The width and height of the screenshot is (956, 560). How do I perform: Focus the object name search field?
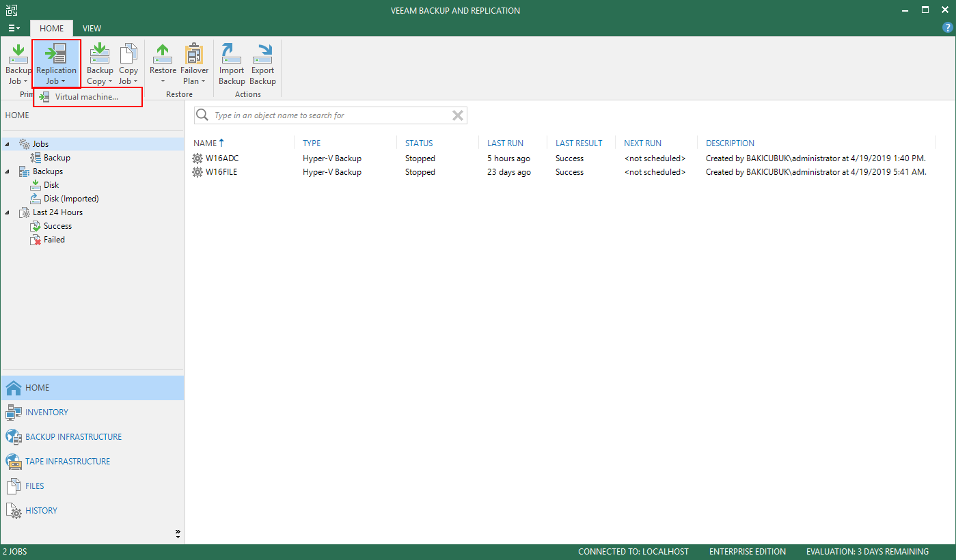[330, 115]
